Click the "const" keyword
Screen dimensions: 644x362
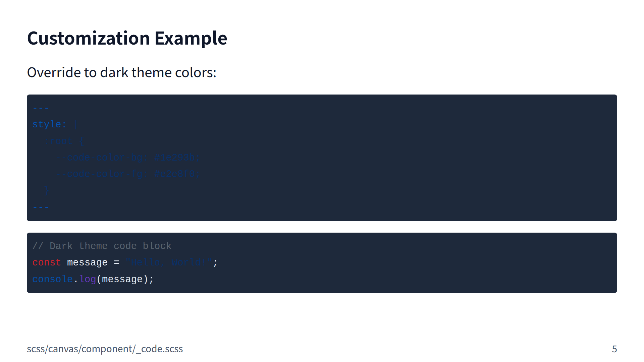click(47, 262)
